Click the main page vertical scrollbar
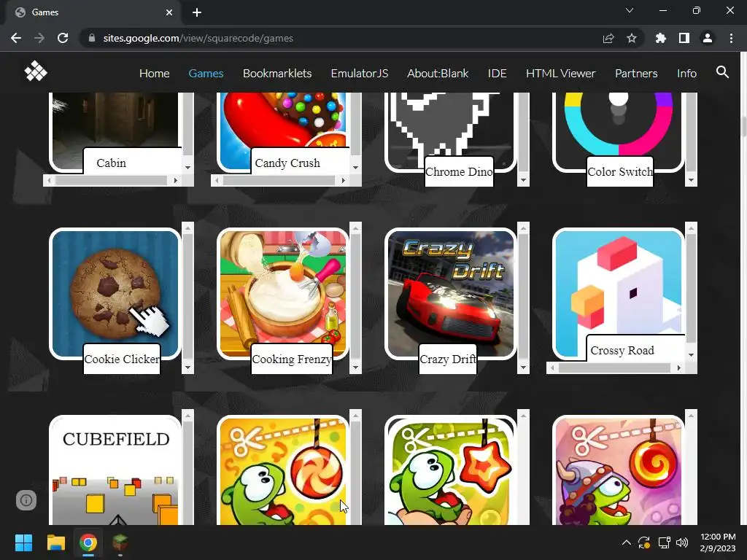The height and width of the screenshot is (560, 747). pos(743,127)
